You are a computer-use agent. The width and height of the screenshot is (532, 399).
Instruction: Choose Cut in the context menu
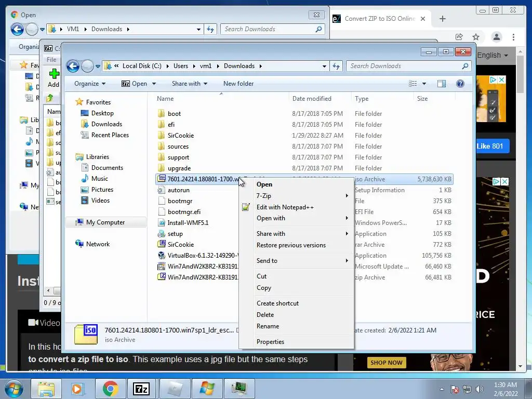(x=302, y=276)
